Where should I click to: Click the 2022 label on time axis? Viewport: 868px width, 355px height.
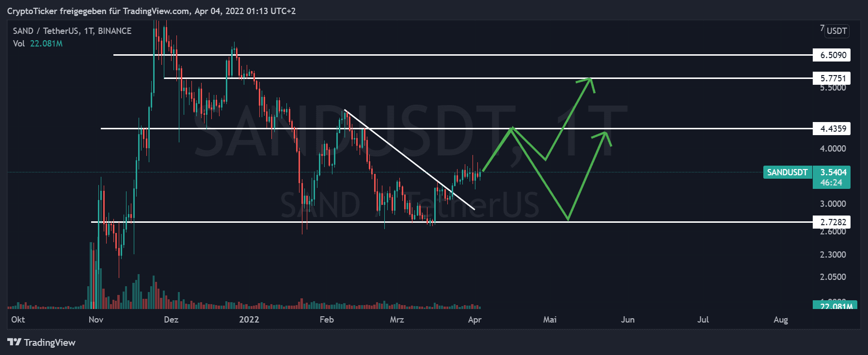tap(249, 320)
